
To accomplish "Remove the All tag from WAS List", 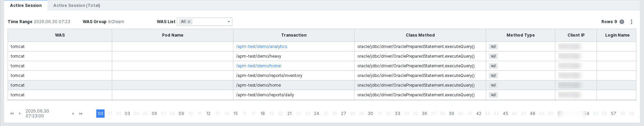I will (189, 22).
